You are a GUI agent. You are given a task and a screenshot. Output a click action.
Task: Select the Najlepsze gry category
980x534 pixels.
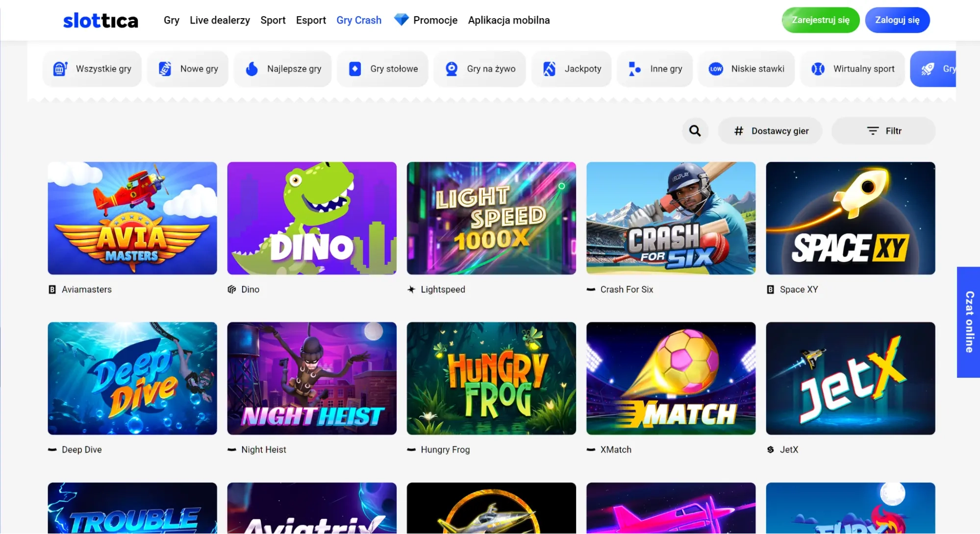point(283,69)
